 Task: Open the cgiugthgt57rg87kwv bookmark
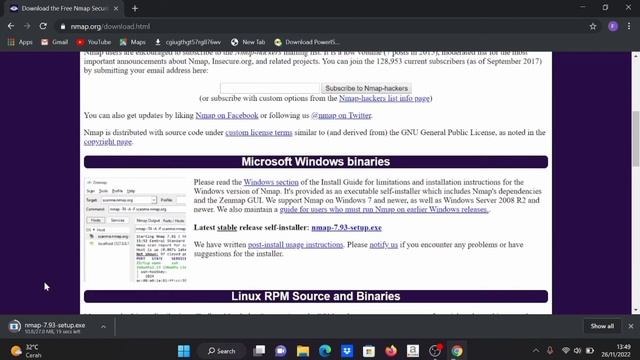tap(188, 42)
